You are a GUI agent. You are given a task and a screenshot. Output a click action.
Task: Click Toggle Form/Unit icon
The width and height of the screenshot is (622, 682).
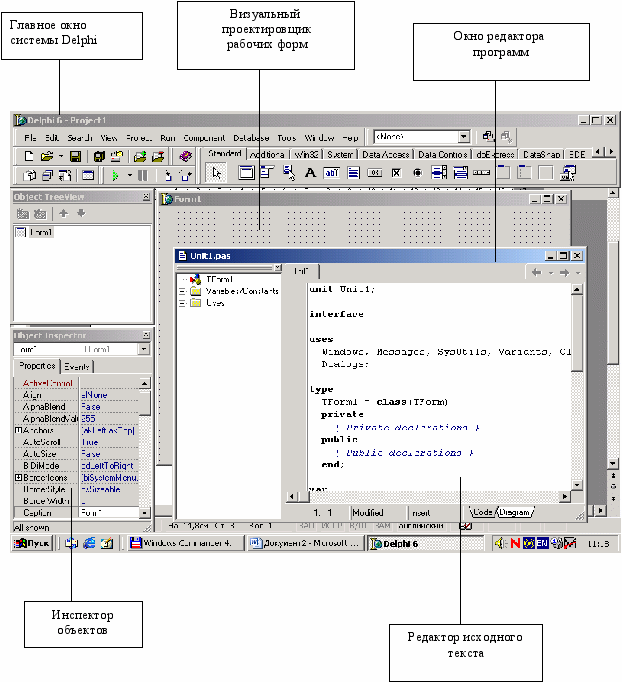click(x=65, y=175)
